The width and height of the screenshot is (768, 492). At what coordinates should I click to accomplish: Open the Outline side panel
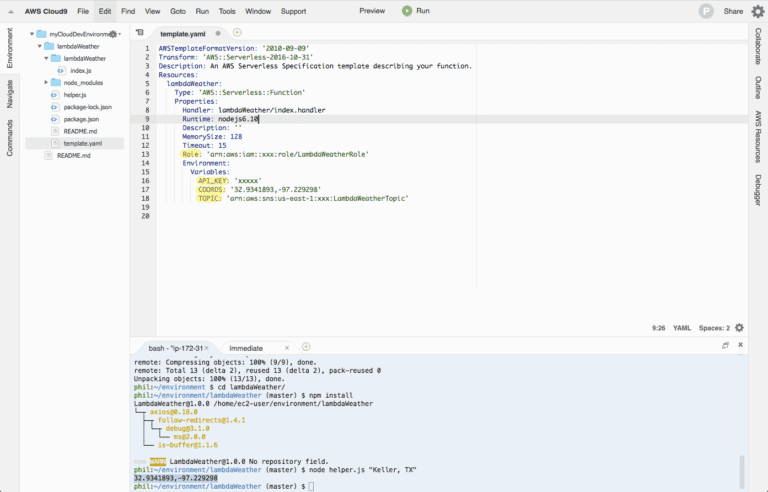coord(758,87)
